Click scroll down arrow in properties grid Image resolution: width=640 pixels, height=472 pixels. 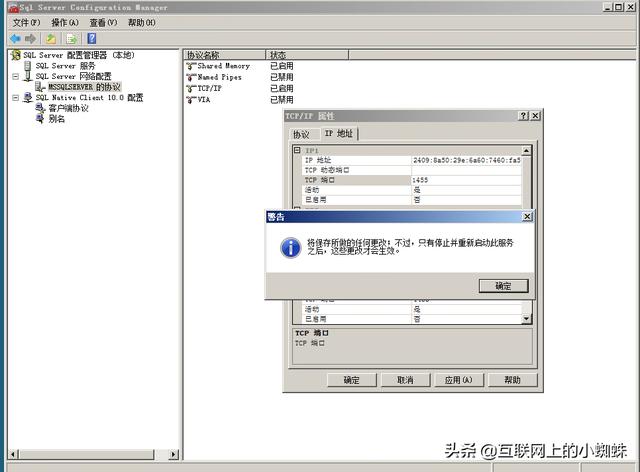527,319
